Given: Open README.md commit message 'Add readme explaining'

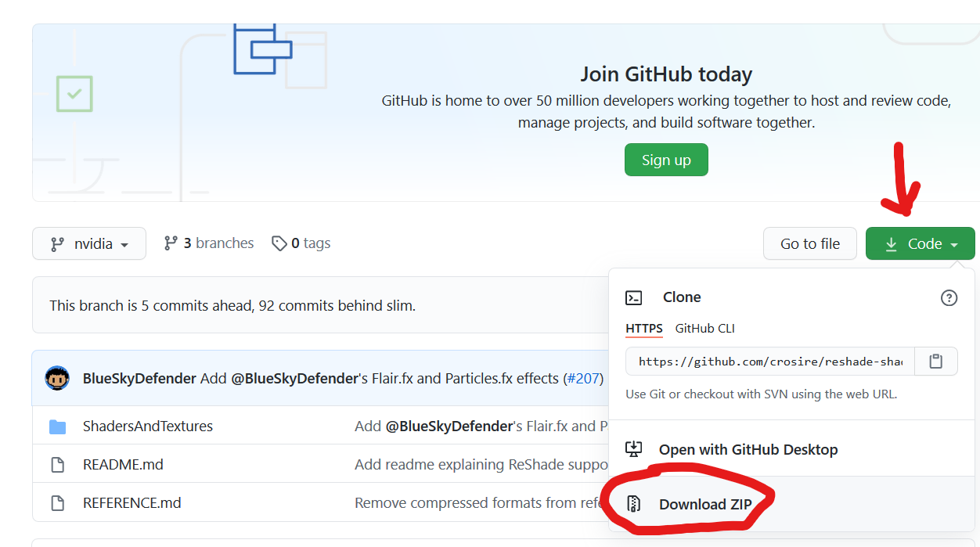Looking at the screenshot, I should (481, 465).
